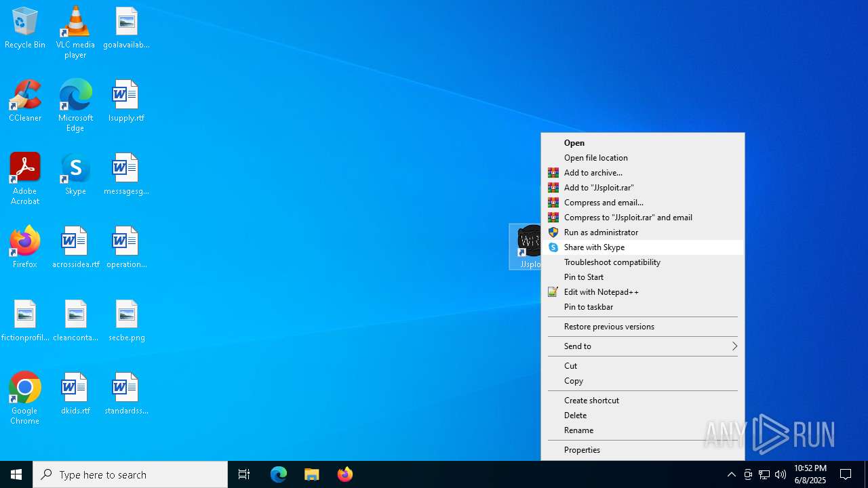Open the volume tray icon
This screenshot has height=488, width=868.
781,474
